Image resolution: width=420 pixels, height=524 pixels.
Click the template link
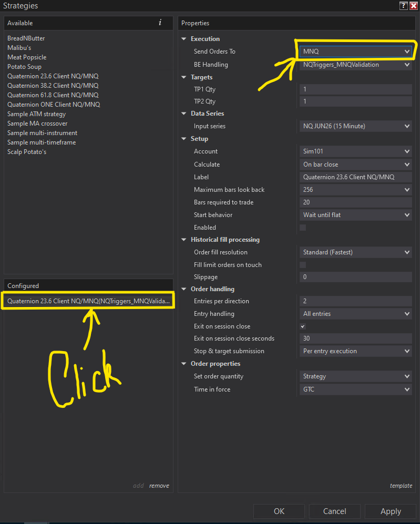[401, 486]
